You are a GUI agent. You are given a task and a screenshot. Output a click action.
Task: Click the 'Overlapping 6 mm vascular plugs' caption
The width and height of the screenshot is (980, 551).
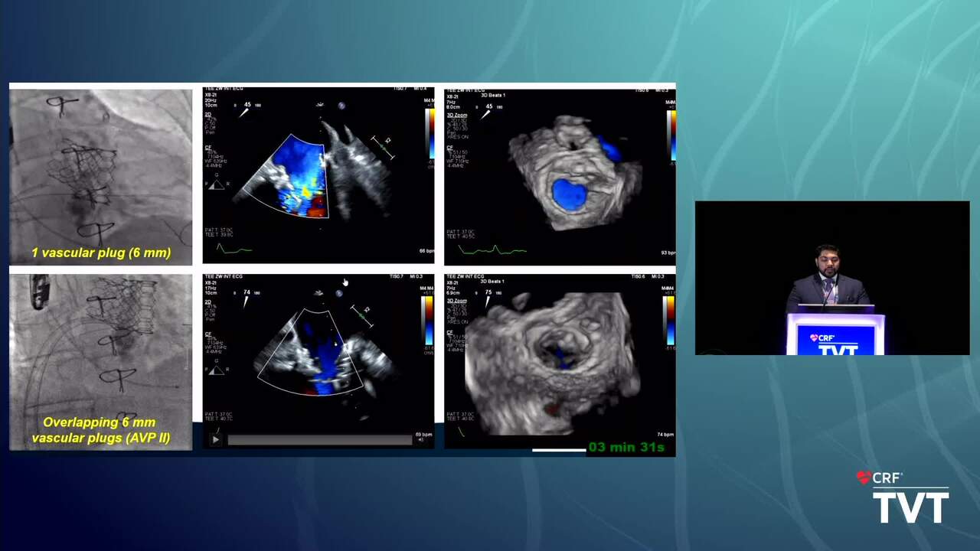tap(101, 430)
